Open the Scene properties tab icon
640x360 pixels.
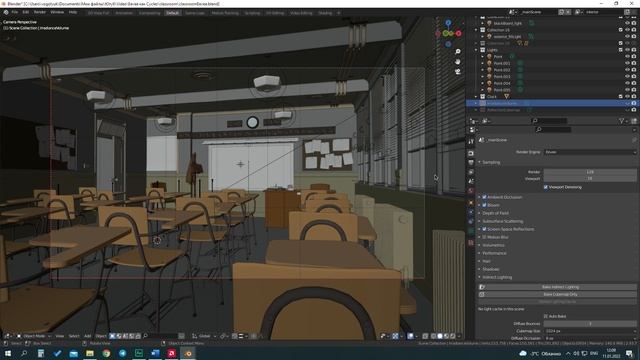471,181
